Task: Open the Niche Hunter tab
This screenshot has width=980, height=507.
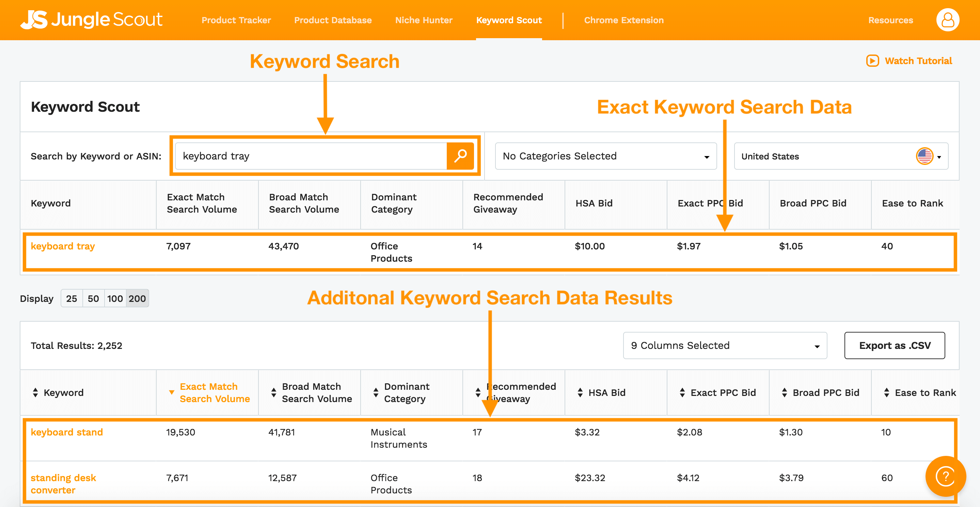Action: tap(424, 20)
